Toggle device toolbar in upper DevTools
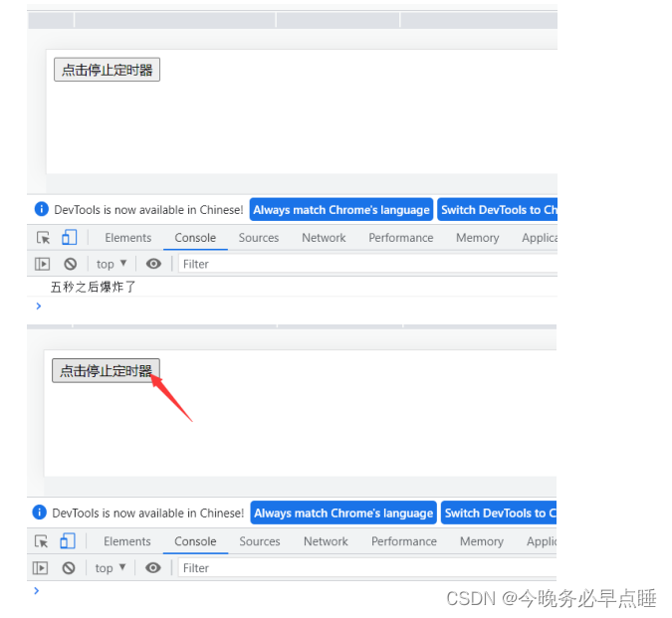Screen dimensions: 672x618 click(x=69, y=237)
